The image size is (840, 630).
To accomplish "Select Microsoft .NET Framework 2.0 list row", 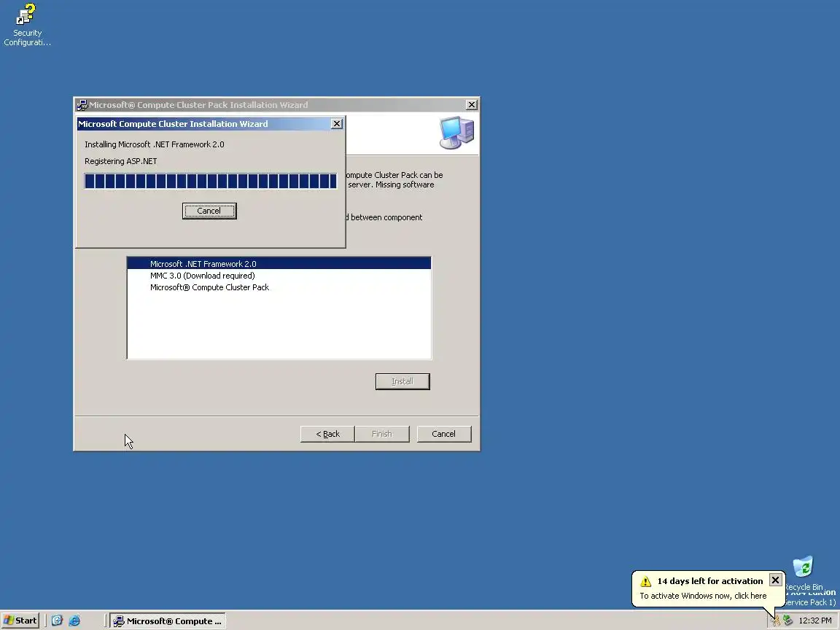I will (279, 263).
